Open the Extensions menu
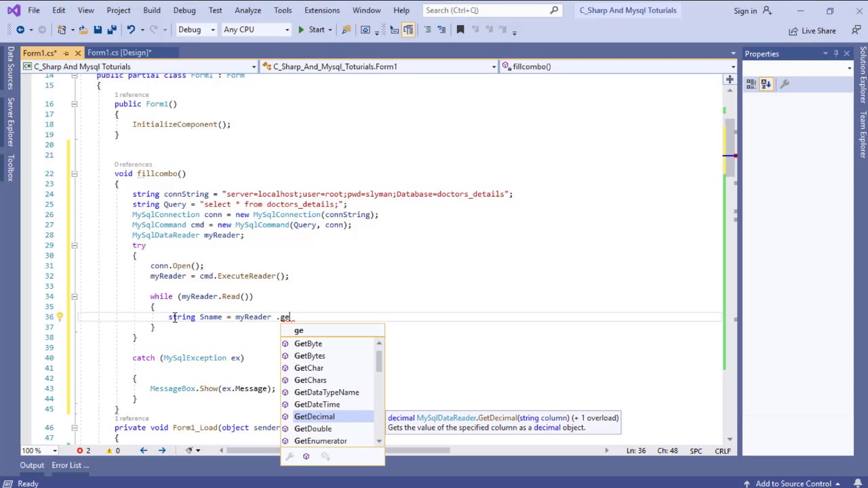This screenshot has height=488, width=868. point(321,10)
